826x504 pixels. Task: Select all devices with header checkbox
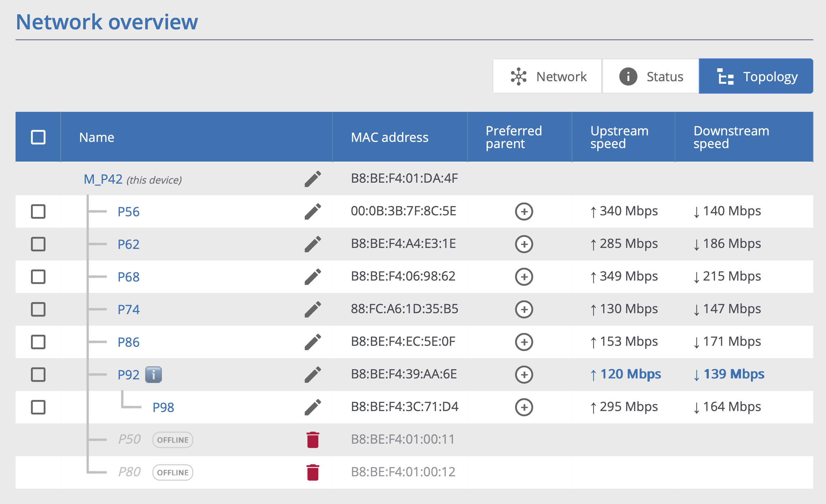coord(38,137)
